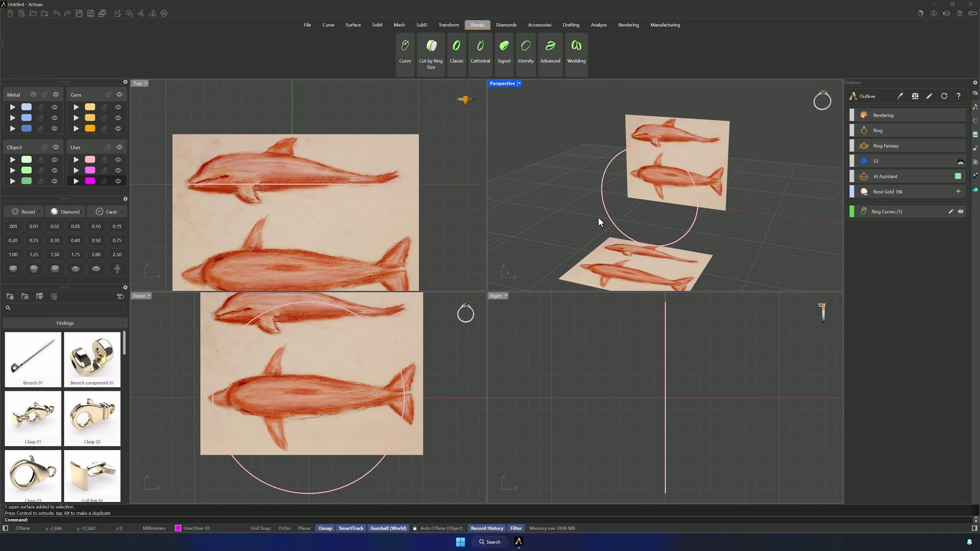Select the 0.50 carat size button
The width and height of the screenshot is (980, 551).
96,241
